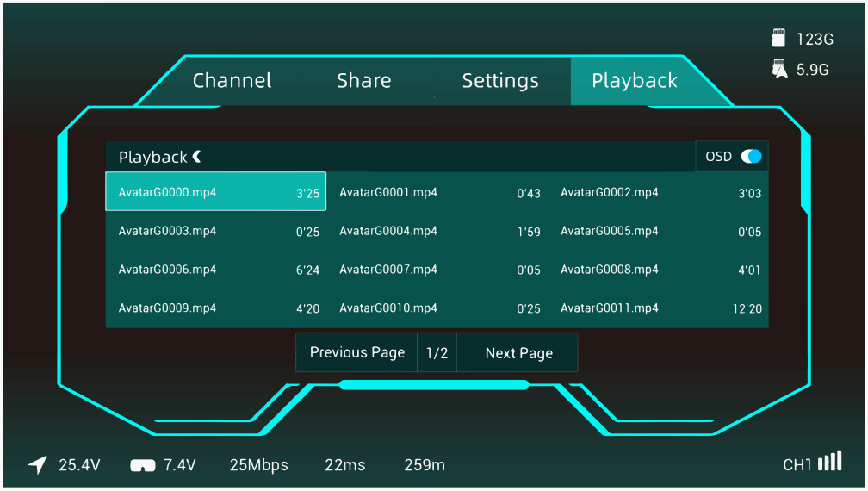Click the drone battery arrow icon
This screenshot has width=868, height=491.
click(x=37, y=465)
